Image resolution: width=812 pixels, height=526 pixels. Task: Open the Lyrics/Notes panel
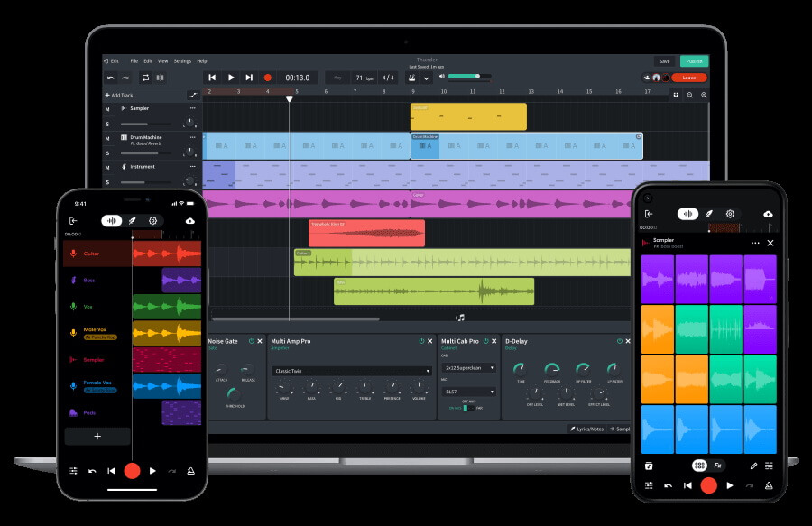click(x=587, y=429)
